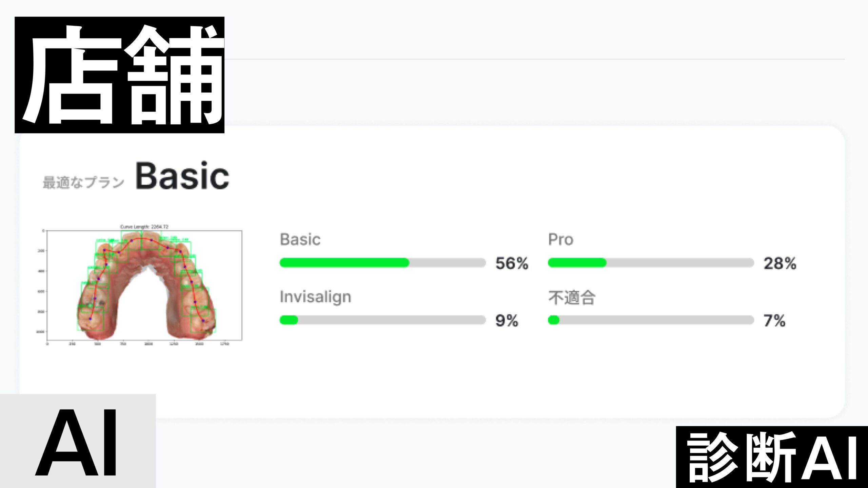Click the green filled portion of Basic bar

tap(344, 263)
